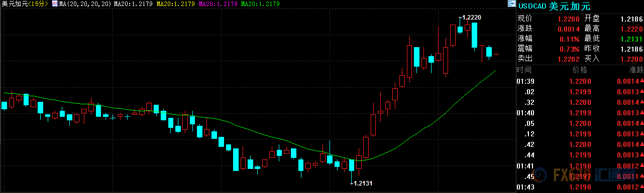Viewport: 644px width, 193px height.
Task: Select the 涨幅 percentage value 0.11%
Action: click(570, 39)
